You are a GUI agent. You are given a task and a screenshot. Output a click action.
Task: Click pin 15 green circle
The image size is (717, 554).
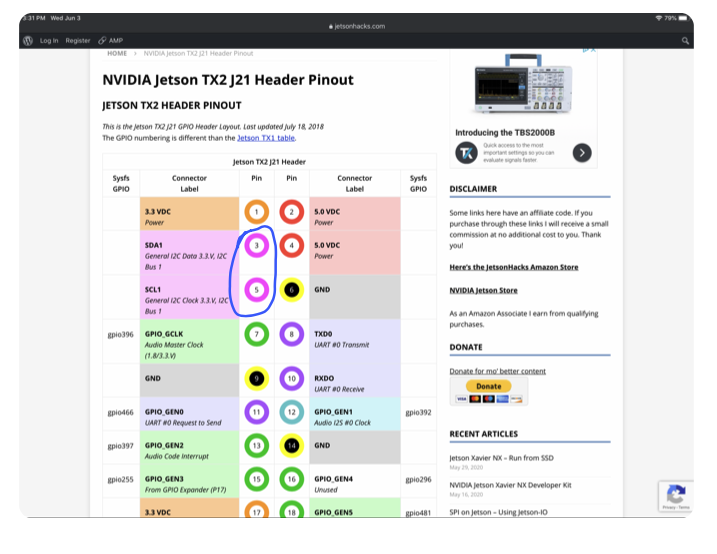coord(257,479)
